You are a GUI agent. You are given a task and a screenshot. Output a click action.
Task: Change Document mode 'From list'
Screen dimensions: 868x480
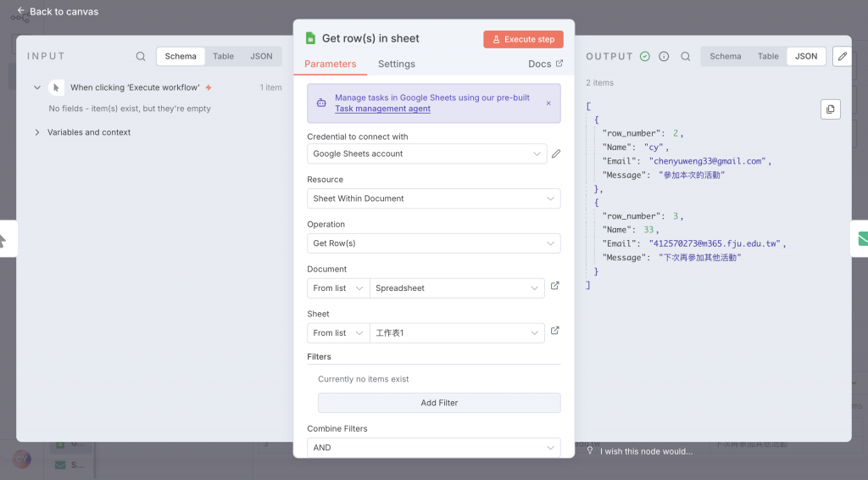(338, 288)
